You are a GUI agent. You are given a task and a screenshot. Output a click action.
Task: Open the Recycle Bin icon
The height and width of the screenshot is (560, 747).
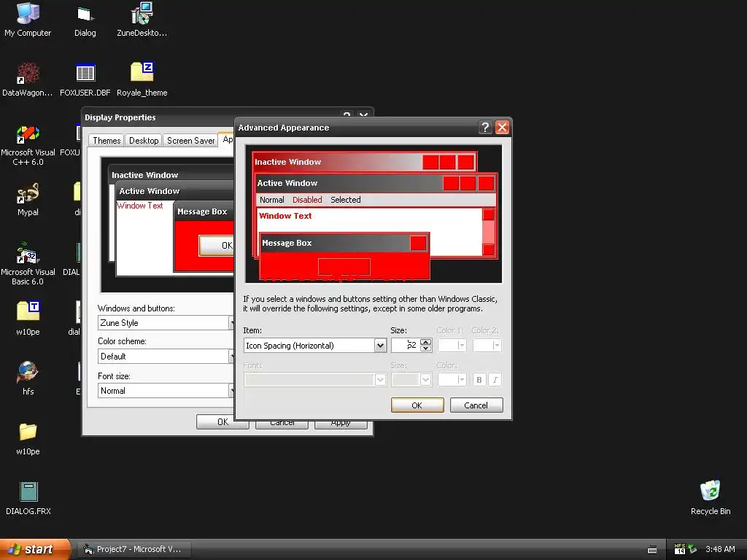pos(711,498)
